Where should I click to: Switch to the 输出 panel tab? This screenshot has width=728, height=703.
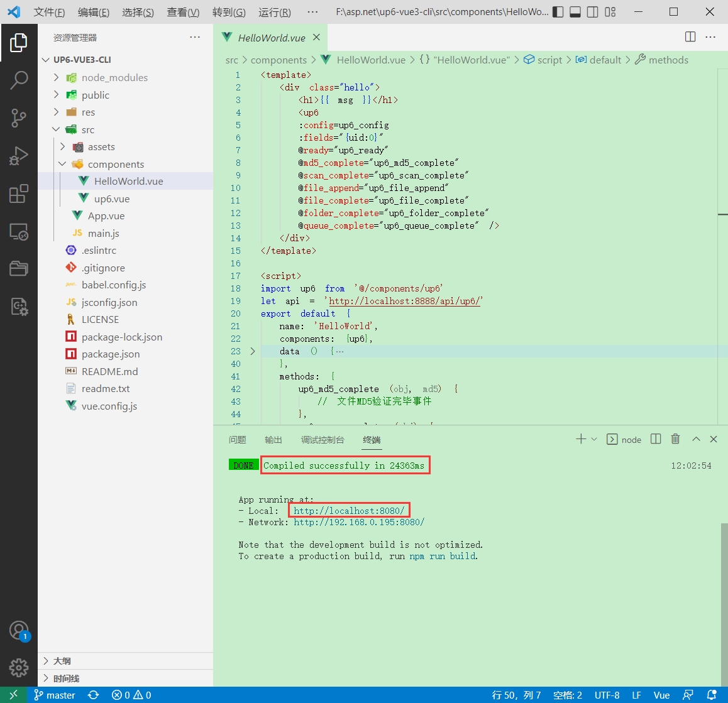273,440
